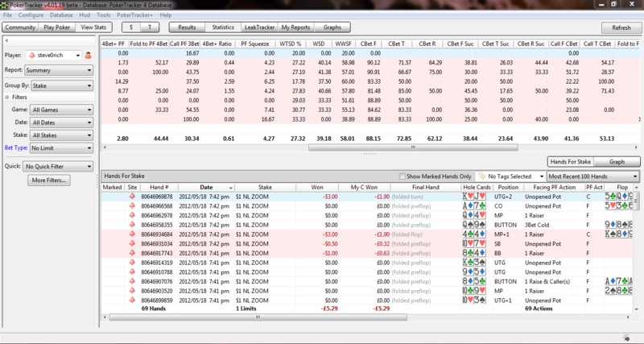Click the stats table horizontal scrollbar thumb
The width and height of the screenshot is (644, 344).
point(413,147)
